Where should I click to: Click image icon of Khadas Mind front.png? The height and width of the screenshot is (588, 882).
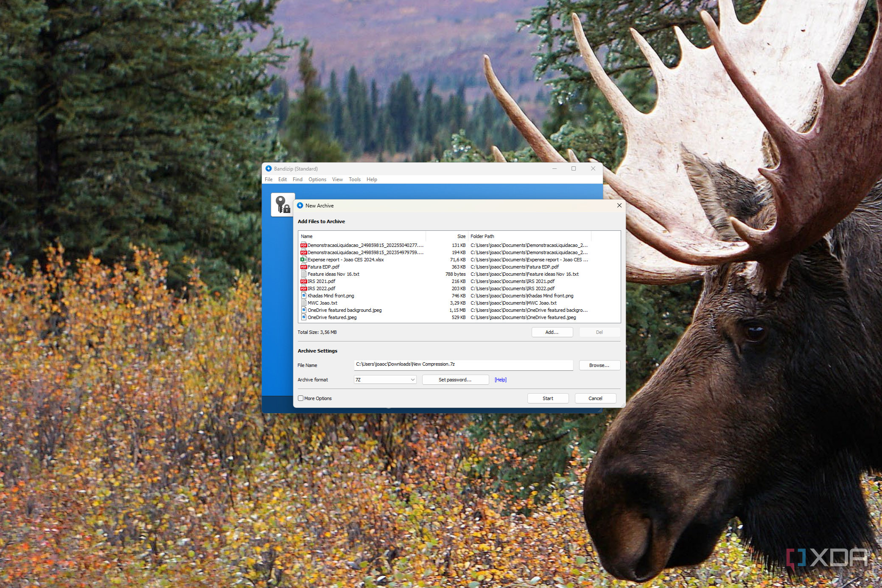(x=303, y=296)
